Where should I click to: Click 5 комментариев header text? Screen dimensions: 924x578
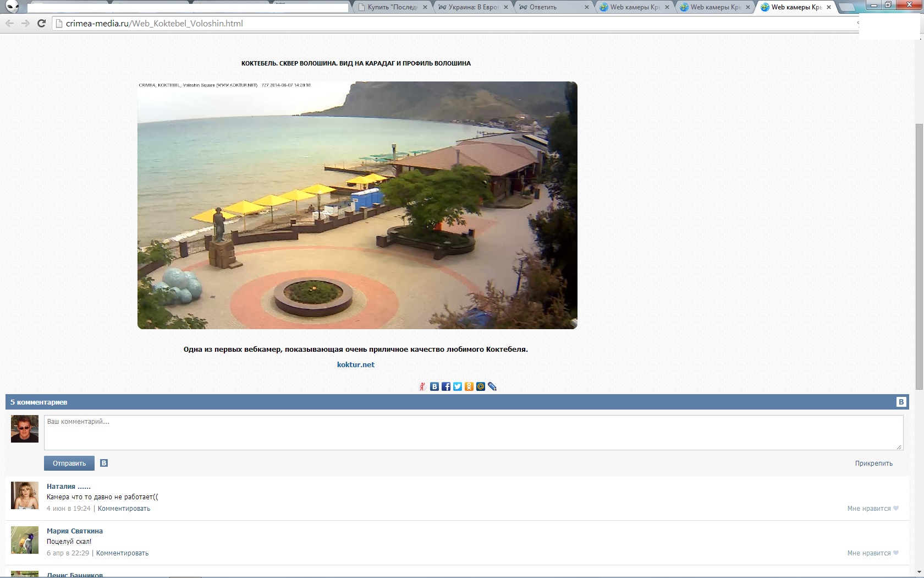39,402
